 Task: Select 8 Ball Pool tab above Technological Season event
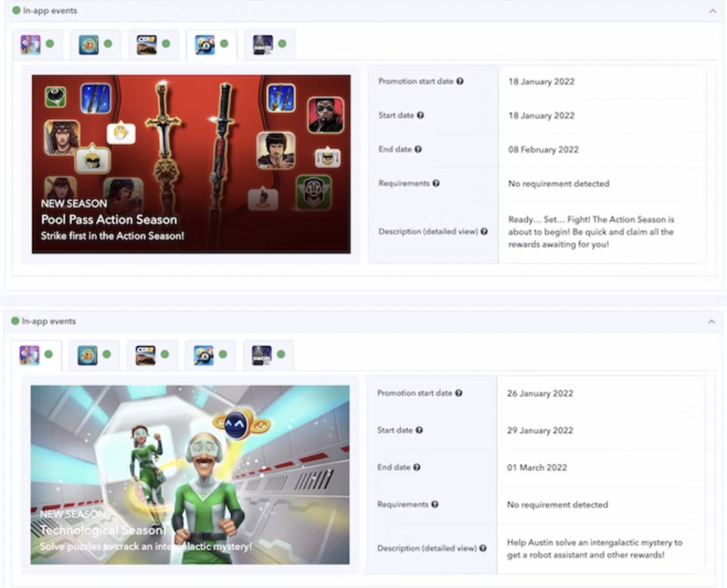point(204,355)
